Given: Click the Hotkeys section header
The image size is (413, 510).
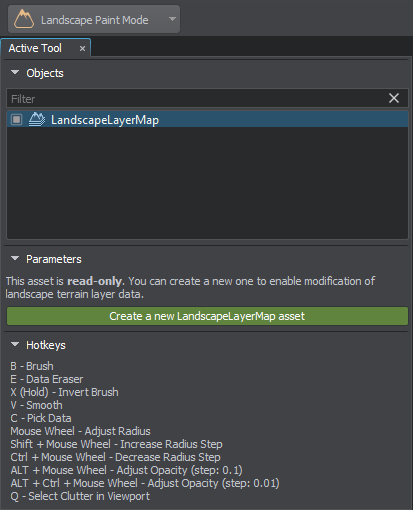Looking at the screenshot, I should [x=46, y=345].
